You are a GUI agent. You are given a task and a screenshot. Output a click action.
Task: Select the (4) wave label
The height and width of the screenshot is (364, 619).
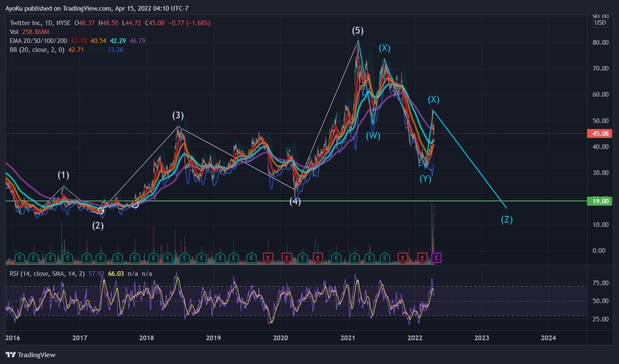pyautogui.click(x=295, y=202)
